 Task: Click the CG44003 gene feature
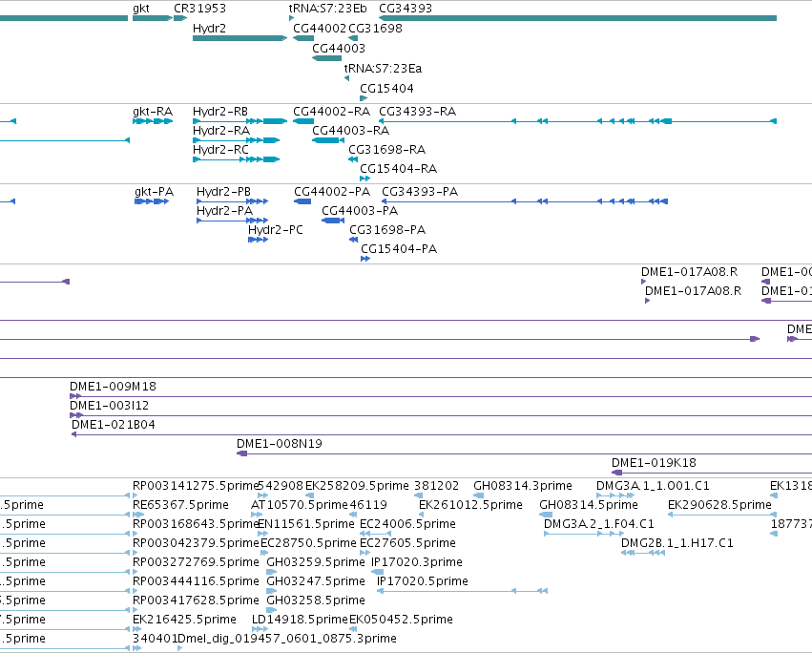(326, 58)
